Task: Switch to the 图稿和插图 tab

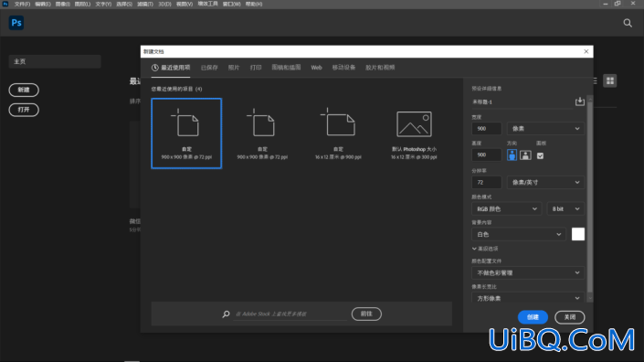Action: (x=286, y=68)
